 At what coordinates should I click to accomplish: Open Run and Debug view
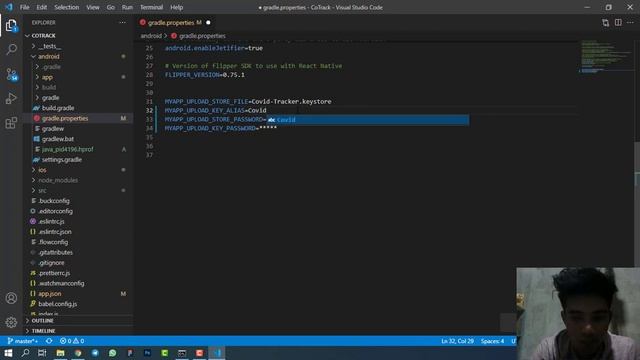11,98
